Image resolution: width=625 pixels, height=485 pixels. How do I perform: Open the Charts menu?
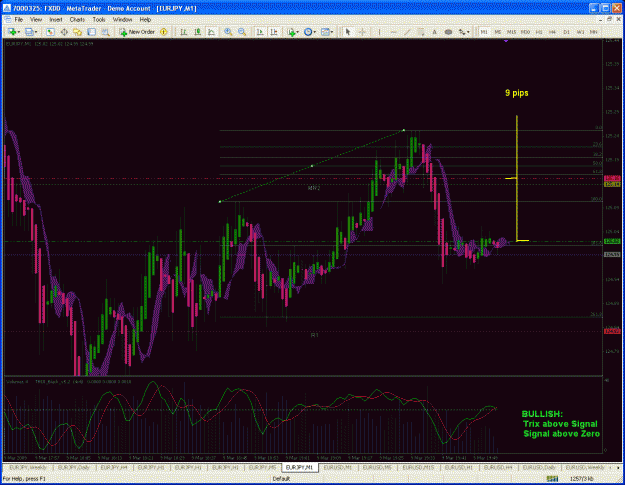77,20
